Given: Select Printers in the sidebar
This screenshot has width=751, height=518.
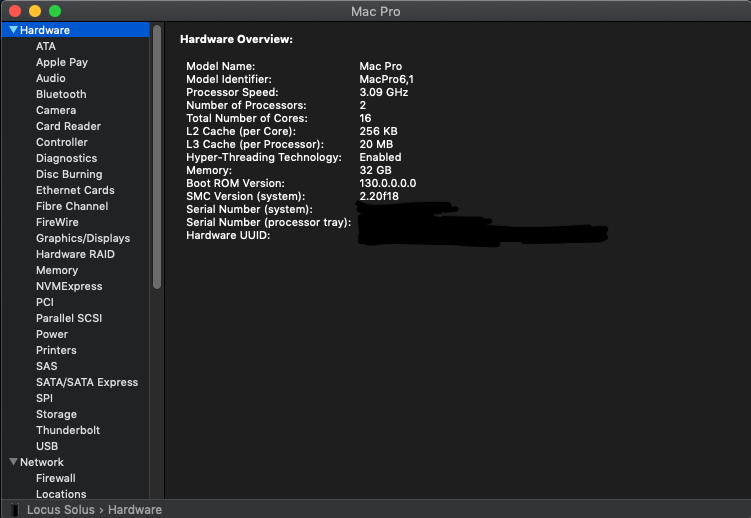Looking at the screenshot, I should pyautogui.click(x=56, y=350).
